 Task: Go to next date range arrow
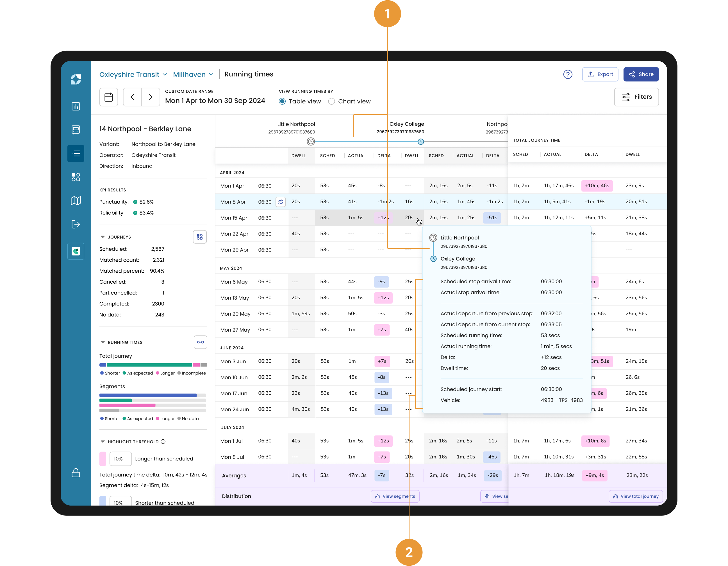click(151, 97)
